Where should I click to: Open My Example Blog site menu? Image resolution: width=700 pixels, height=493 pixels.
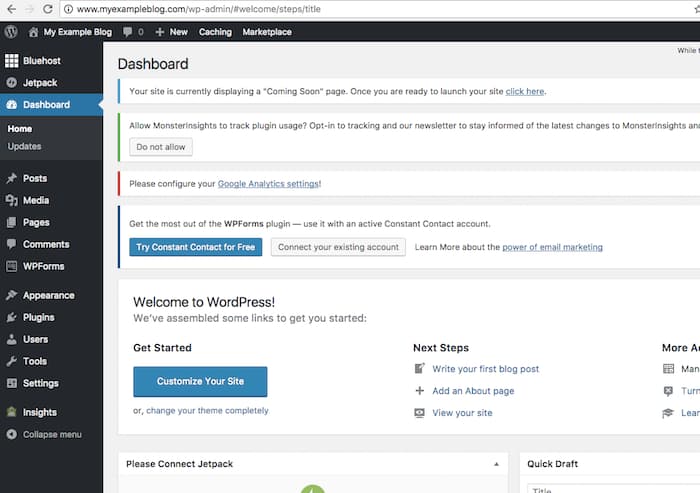point(78,32)
